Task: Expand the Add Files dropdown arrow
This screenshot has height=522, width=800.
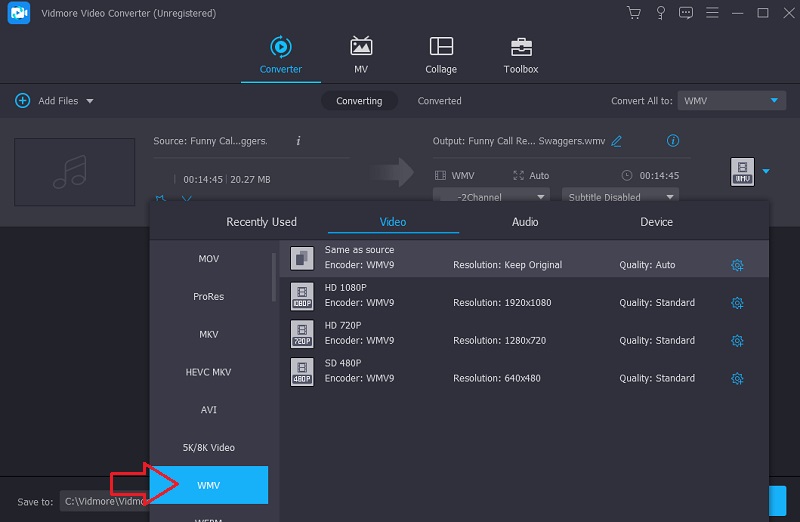Action: (90, 101)
